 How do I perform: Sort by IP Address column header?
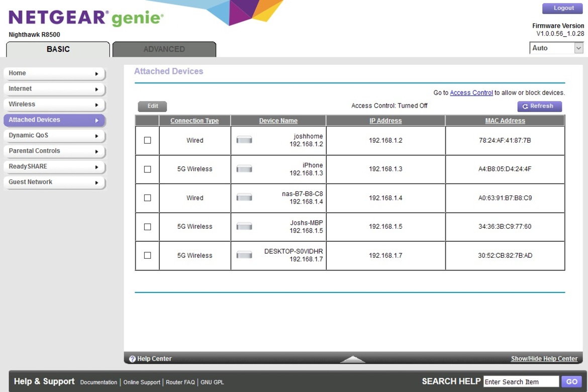coord(385,121)
